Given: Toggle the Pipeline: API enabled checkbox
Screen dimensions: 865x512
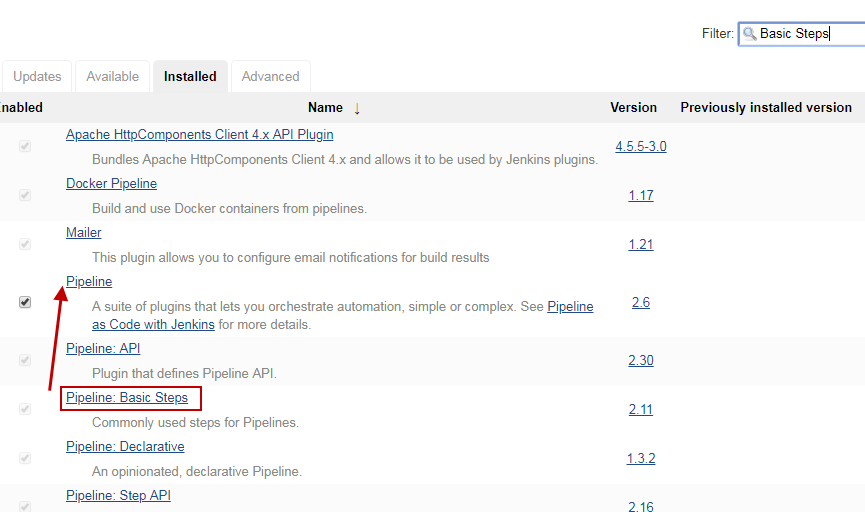Looking at the screenshot, I should [25, 360].
